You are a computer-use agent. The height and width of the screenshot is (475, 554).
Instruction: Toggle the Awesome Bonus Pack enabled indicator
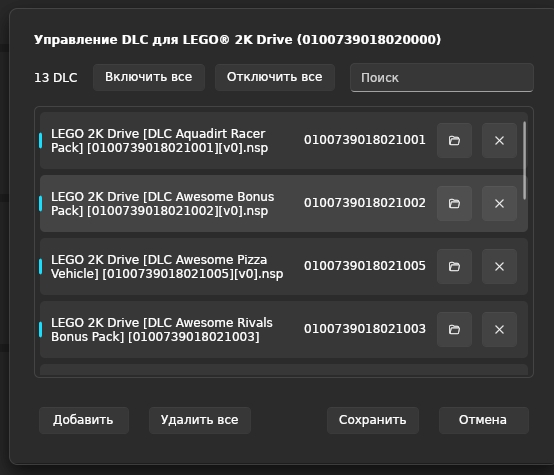tap(41, 203)
